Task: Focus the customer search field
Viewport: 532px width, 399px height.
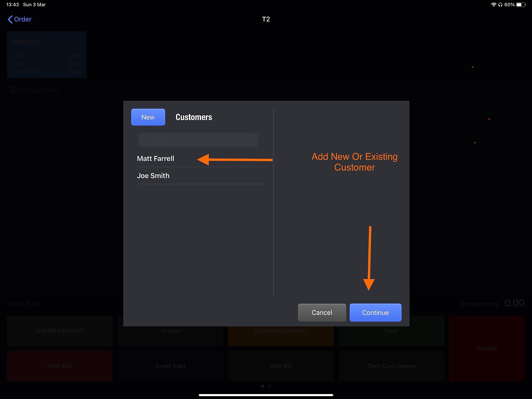Action: 198,140
